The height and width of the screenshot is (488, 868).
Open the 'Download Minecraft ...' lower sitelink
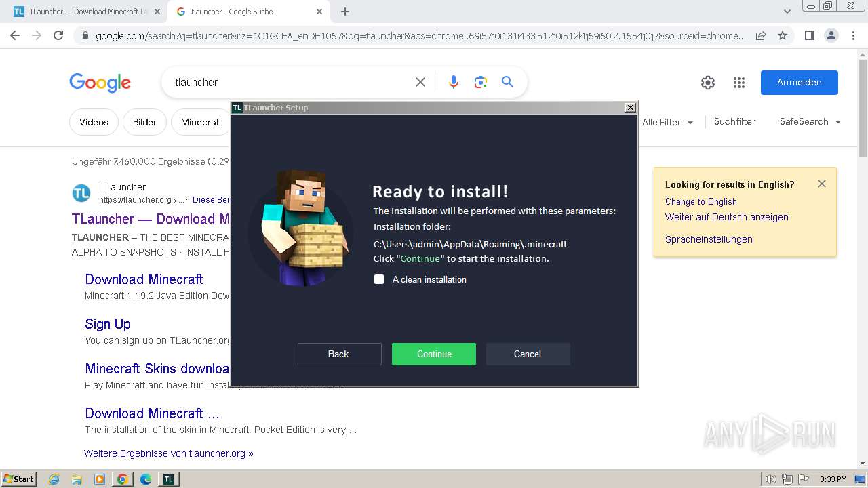pos(152,413)
